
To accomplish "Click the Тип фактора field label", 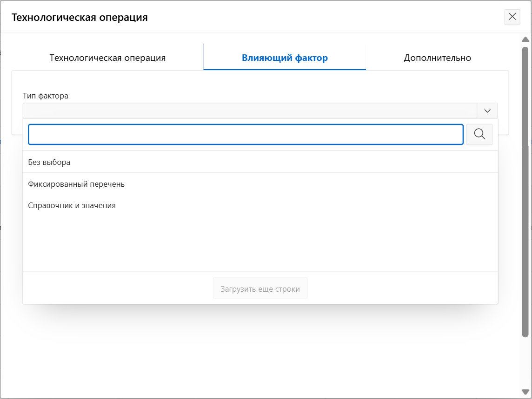I will click(46, 96).
